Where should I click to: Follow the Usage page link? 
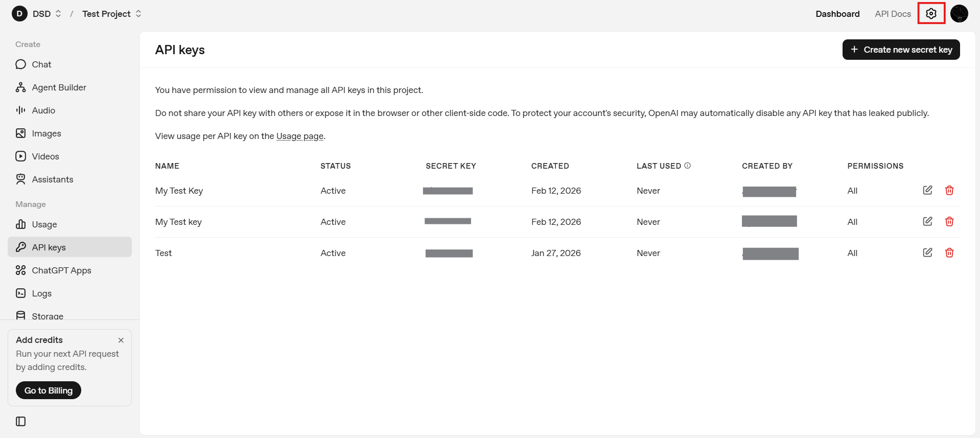[299, 136]
